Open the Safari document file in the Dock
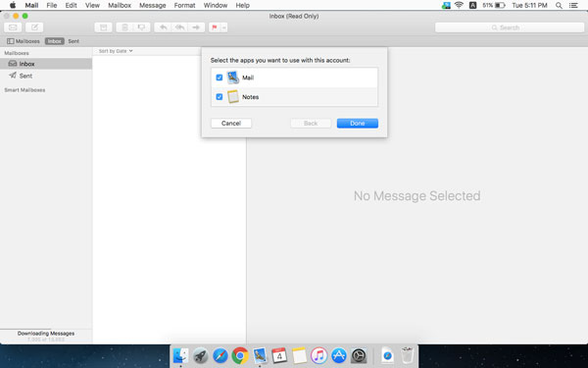Viewport: 588px width, 368px height. [x=387, y=355]
